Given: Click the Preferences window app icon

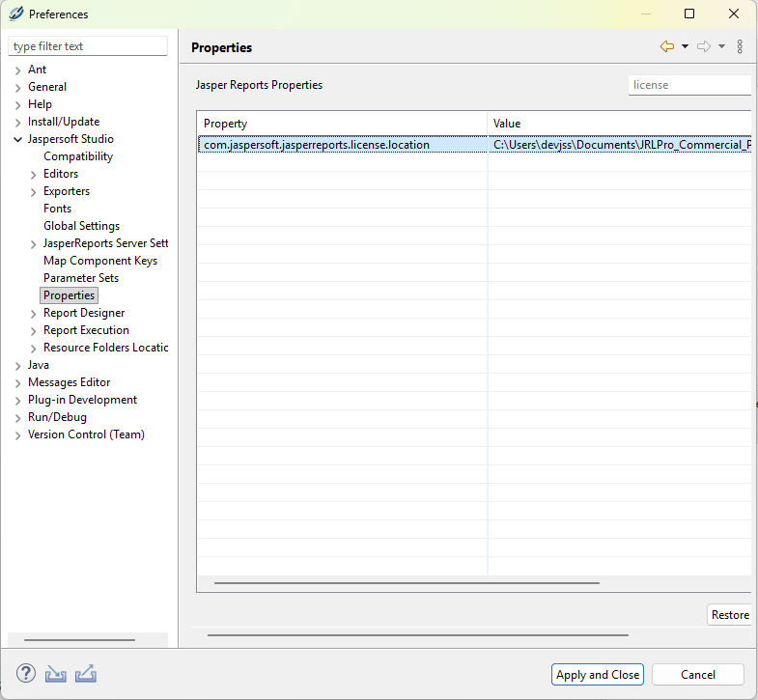Looking at the screenshot, I should pos(15,14).
